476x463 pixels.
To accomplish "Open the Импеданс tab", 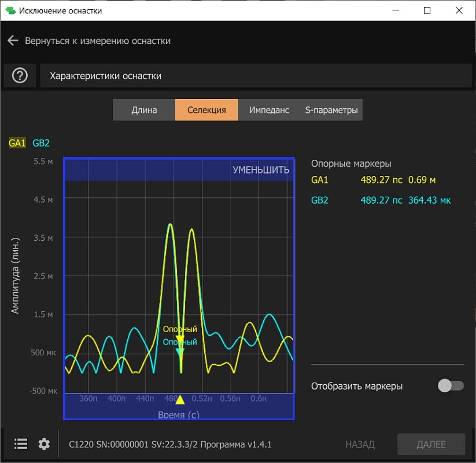I will (x=269, y=110).
